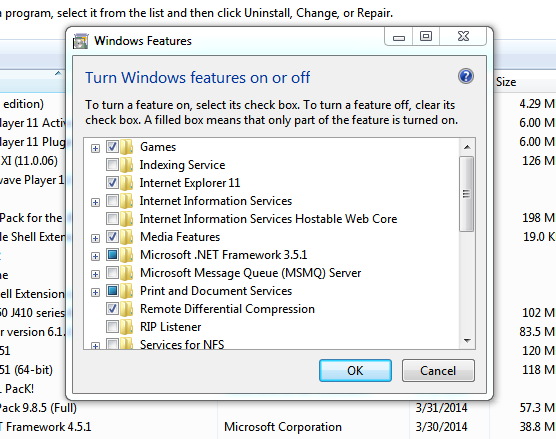Click the blue help question mark icon
Image resolution: width=556 pixels, height=439 pixels.
click(x=466, y=76)
